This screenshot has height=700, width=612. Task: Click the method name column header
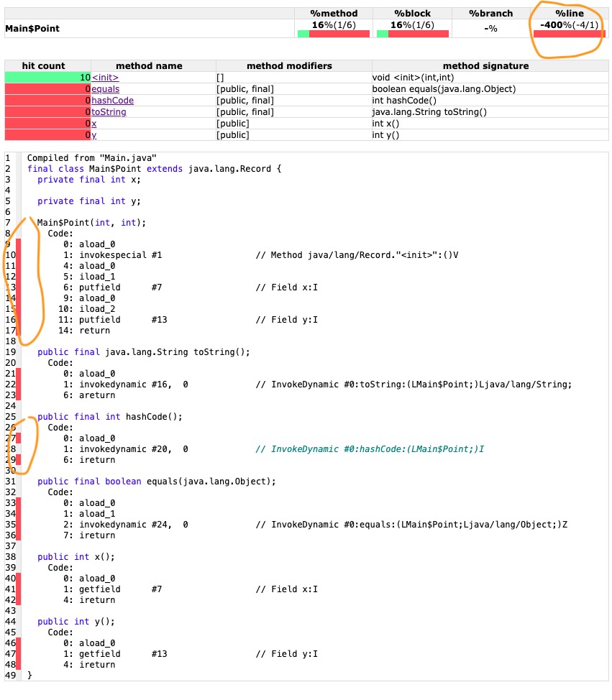pyautogui.click(x=153, y=65)
